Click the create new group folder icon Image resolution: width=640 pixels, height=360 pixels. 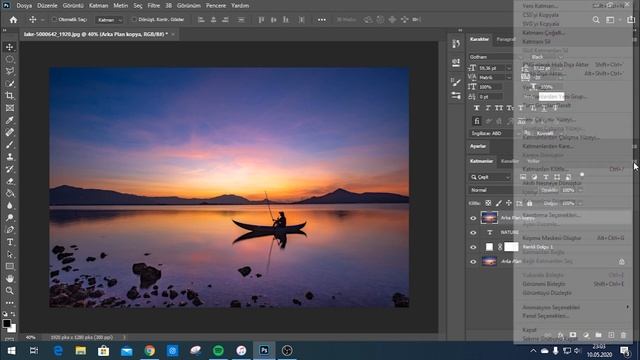598,335
